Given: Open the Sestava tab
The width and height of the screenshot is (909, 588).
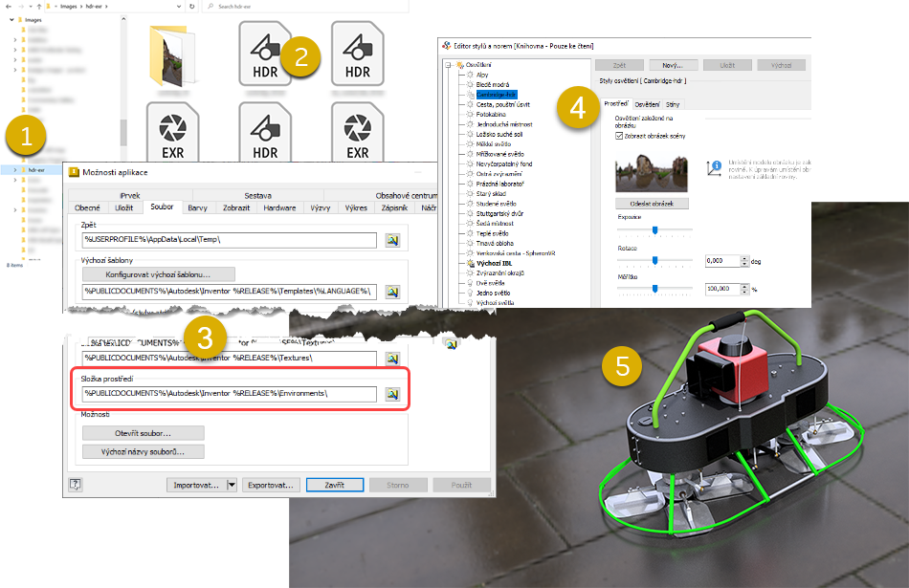Looking at the screenshot, I should pos(258,195).
